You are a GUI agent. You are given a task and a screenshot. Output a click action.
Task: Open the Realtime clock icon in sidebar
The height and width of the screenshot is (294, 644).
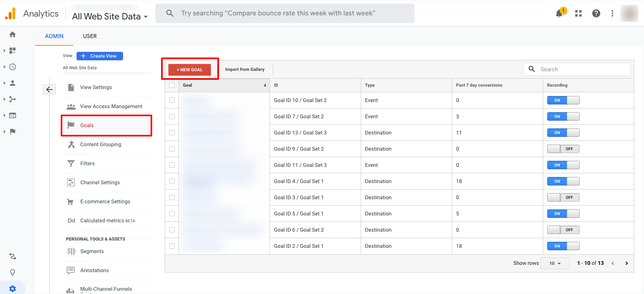click(13, 67)
